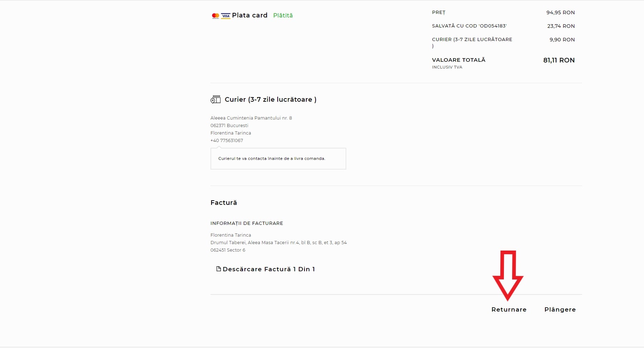Click the Curier (3-7 zile lucrătoare) heading
Image resolution: width=644 pixels, height=348 pixels.
click(271, 100)
